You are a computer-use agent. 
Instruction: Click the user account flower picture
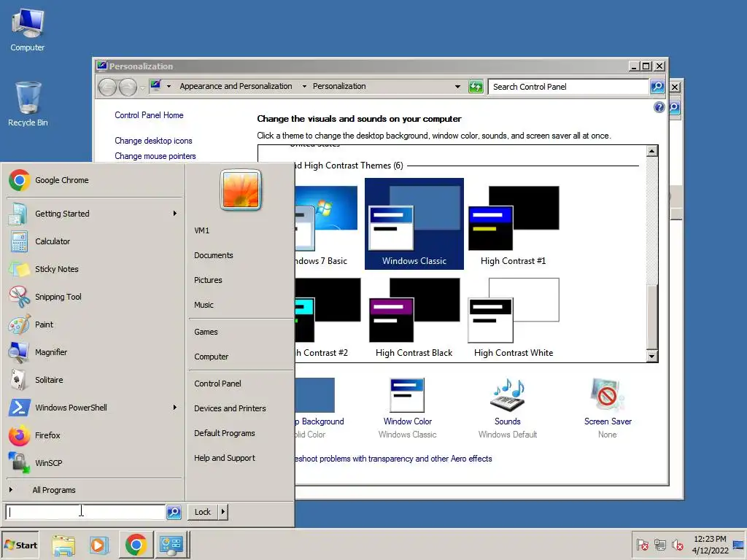(x=241, y=190)
